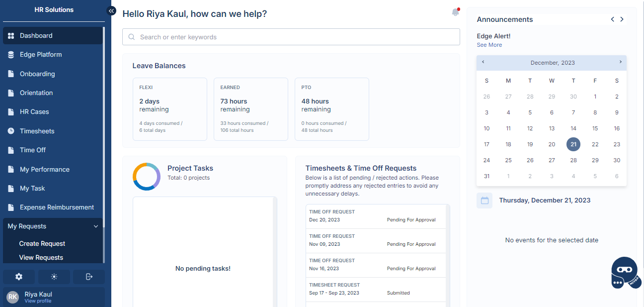This screenshot has height=307, width=644.
Task: Open HR Cases from the sidebar
Action: pos(34,112)
